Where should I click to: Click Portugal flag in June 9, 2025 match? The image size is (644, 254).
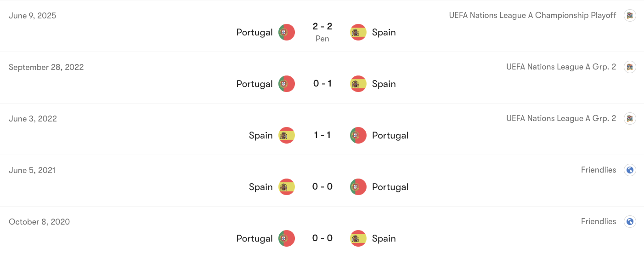[287, 32]
